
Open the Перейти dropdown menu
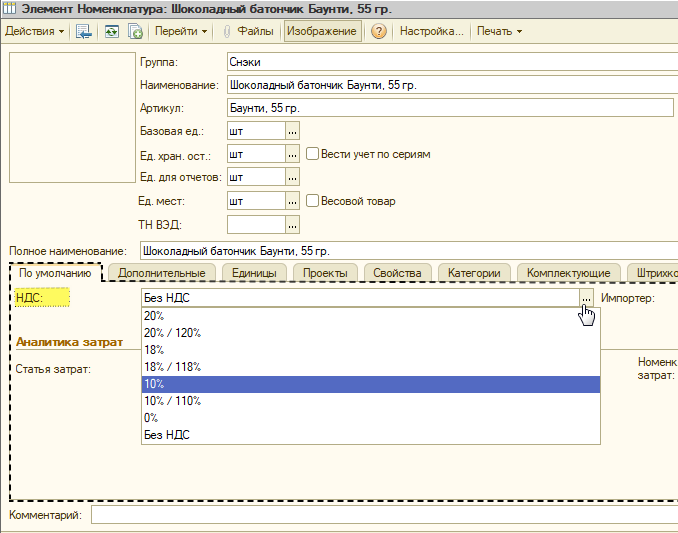point(181,31)
